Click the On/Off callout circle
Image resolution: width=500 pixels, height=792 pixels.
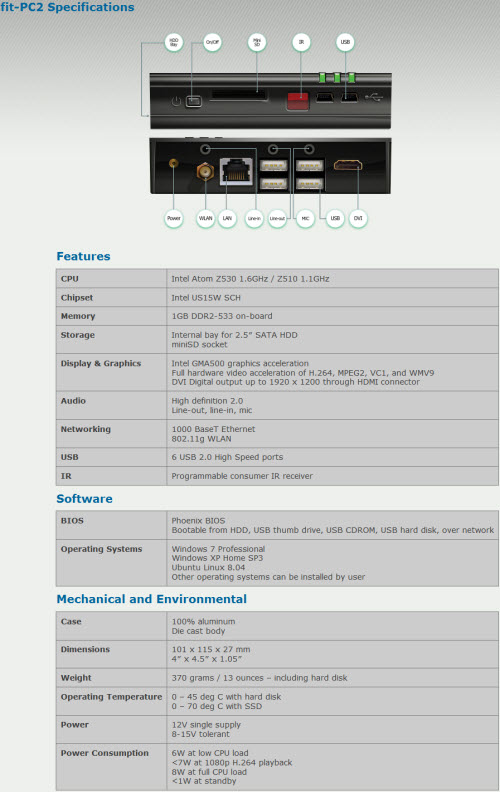tap(212, 42)
